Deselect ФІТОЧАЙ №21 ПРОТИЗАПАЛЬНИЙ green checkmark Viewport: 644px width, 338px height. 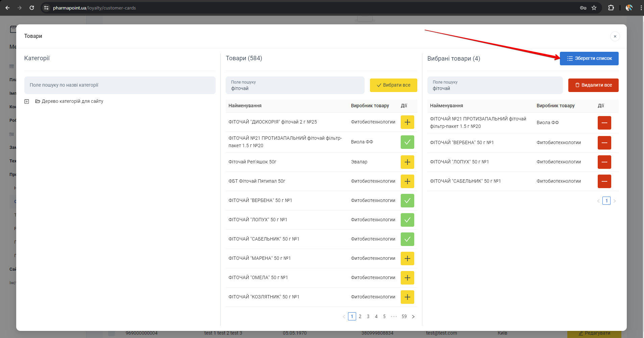[x=407, y=142]
